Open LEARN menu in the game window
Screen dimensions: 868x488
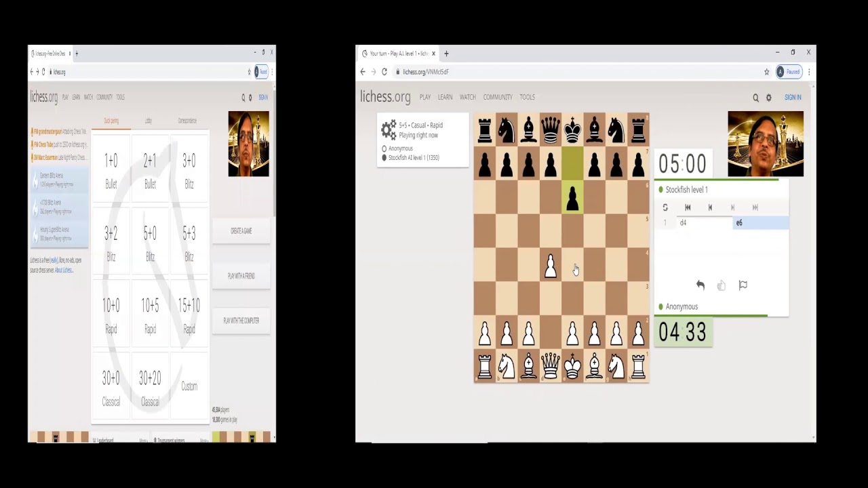pyautogui.click(x=445, y=98)
